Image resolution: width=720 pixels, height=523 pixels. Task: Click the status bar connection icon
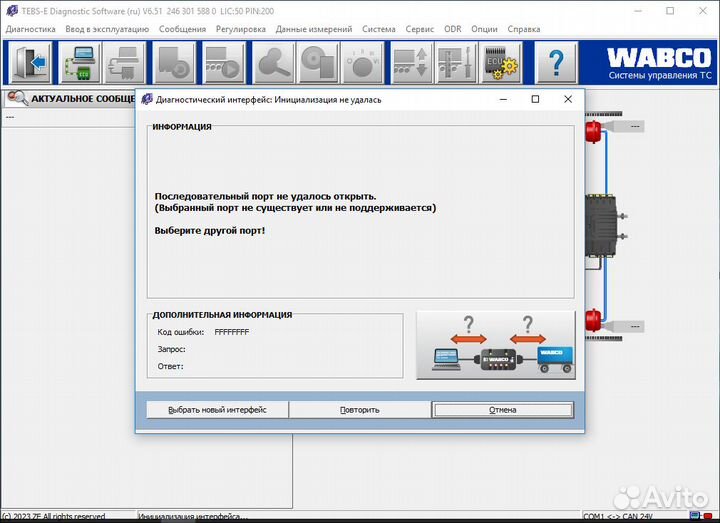point(701,516)
